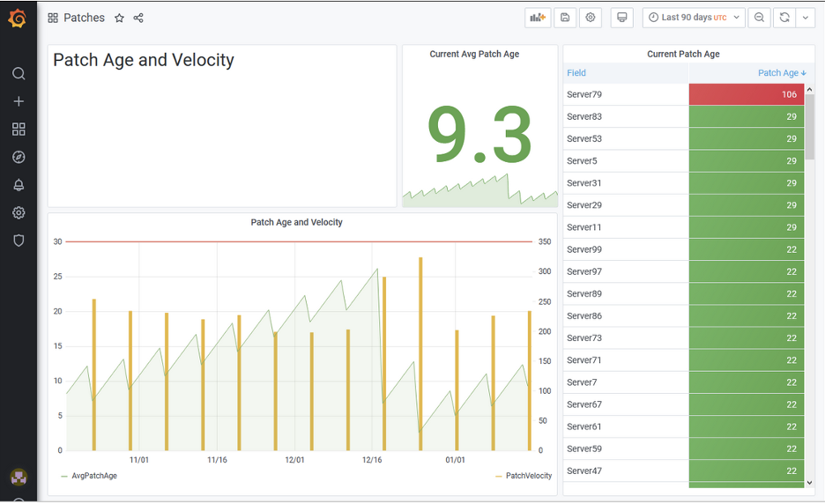Click the table scrollbar up arrow
The height and width of the screenshot is (504, 825).
pyautogui.click(x=809, y=90)
